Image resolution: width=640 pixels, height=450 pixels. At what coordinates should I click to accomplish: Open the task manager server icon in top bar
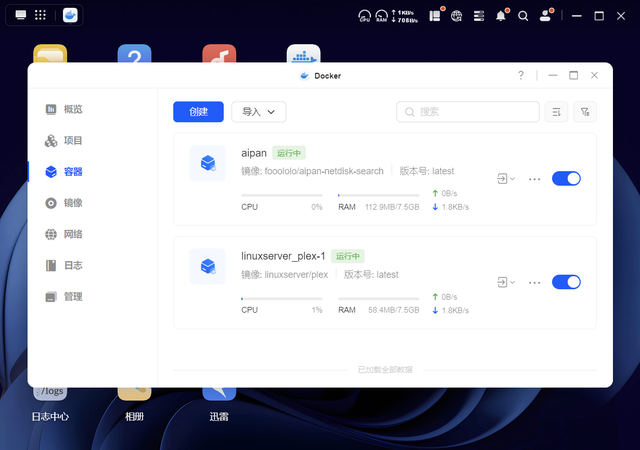(x=479, y=16)
